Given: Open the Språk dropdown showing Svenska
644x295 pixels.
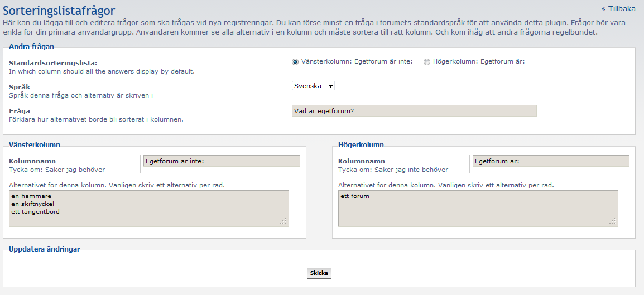Looking at the screenshot, I should pos(313,86).
